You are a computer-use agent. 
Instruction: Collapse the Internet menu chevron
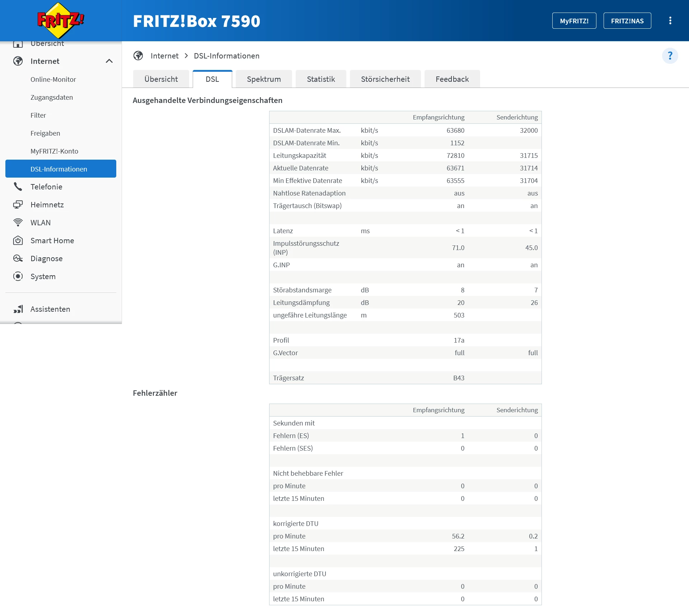[109, 61]
